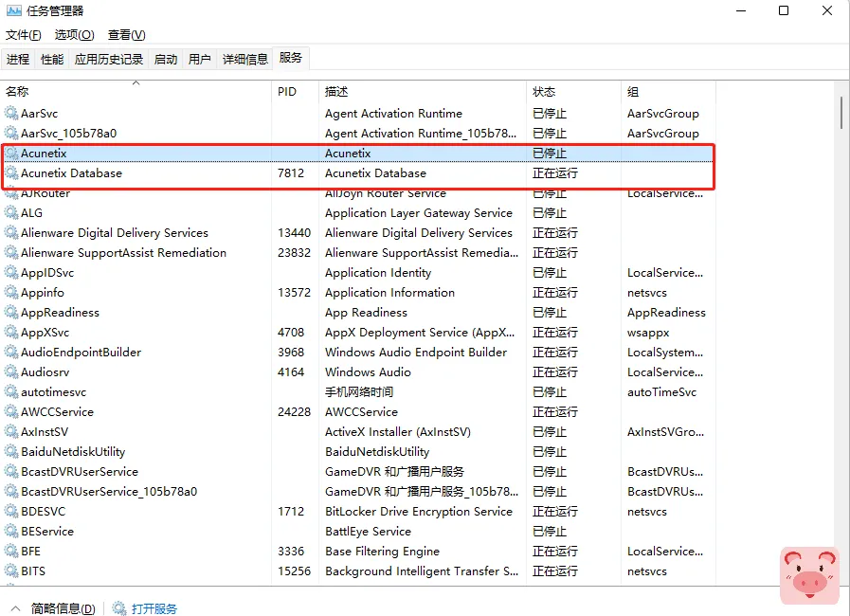Collapse to 简略信息(D) view
This screenshot has height=616, width=850.
53,608
